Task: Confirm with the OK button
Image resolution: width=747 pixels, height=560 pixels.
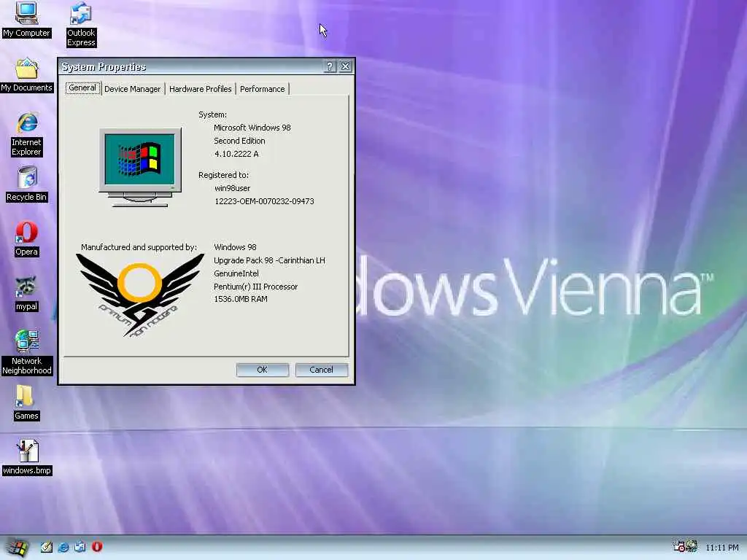Action: (x=262, y=370)
